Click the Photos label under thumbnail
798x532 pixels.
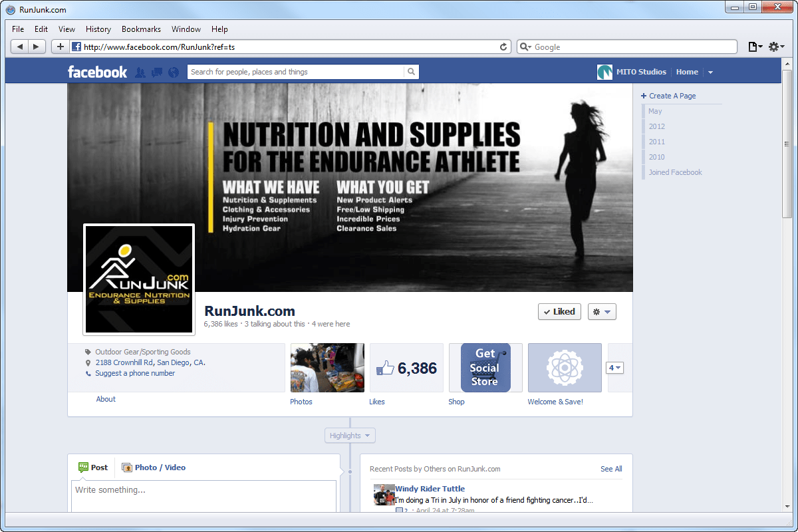coord(301,402)
